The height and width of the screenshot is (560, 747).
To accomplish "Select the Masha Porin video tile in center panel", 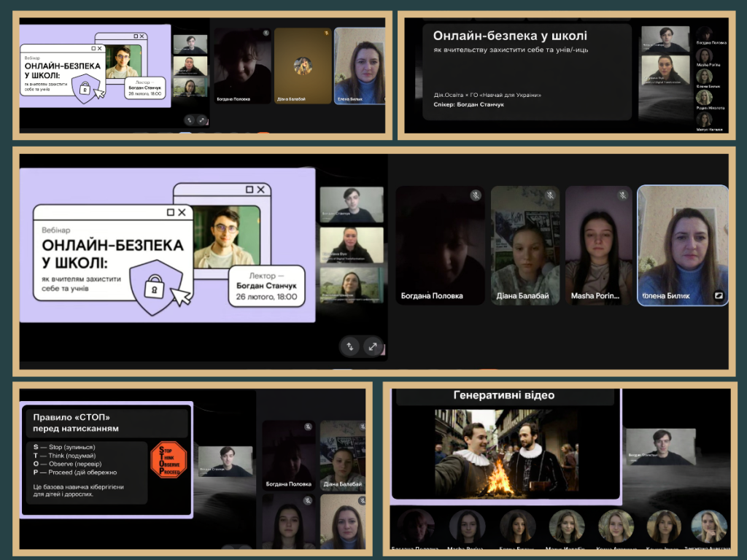I will tap(598, 244).
